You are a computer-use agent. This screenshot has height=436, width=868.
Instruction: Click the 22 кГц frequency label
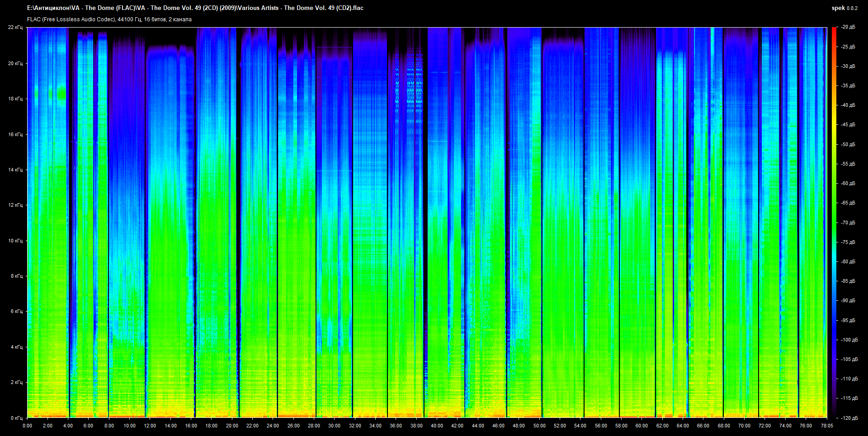click(x=15, y=27)
